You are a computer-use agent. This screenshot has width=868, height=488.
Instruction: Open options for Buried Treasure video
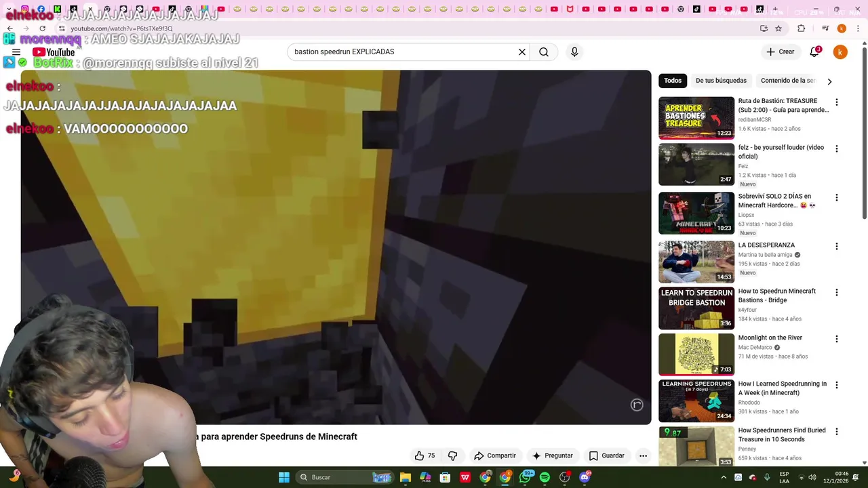click(x=837, y=432)
